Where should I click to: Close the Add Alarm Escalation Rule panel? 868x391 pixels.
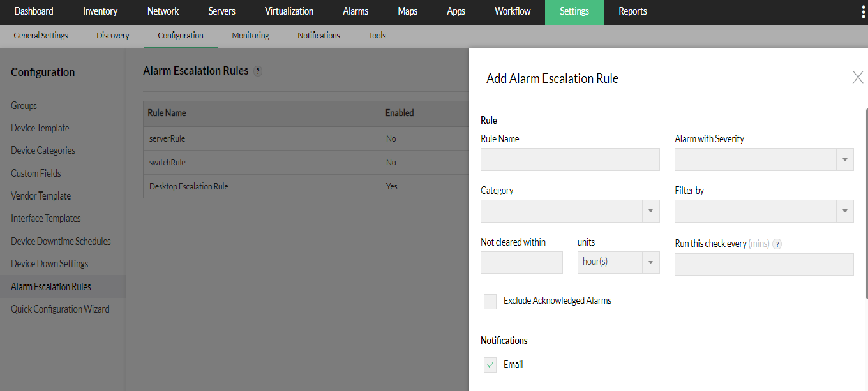pyautogui.click(x=858, y=77)
